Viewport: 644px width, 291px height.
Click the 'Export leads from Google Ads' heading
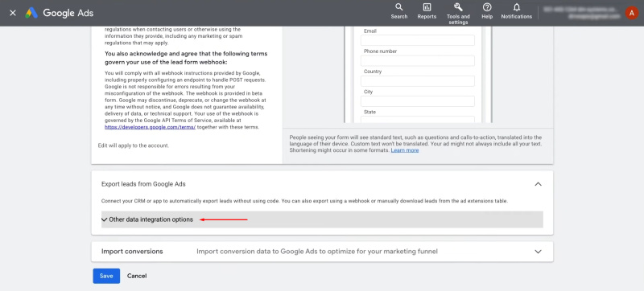click(143, 184)
